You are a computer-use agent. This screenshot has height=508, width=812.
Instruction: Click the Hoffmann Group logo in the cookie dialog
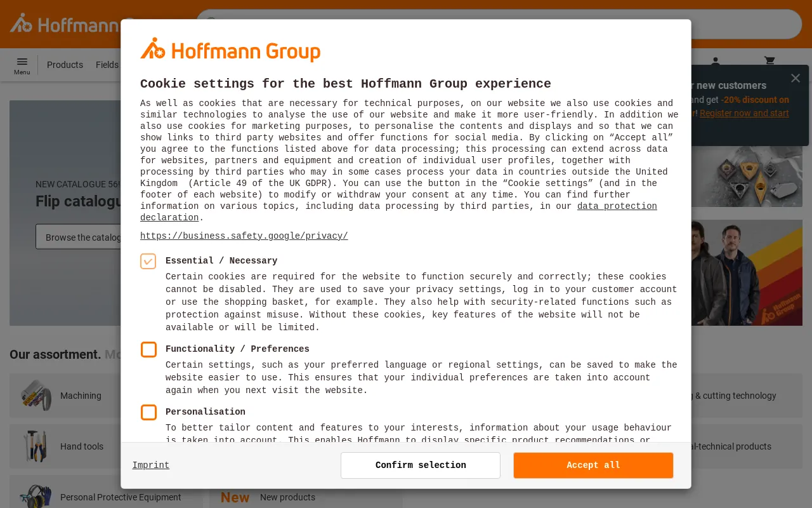[230, 50]
